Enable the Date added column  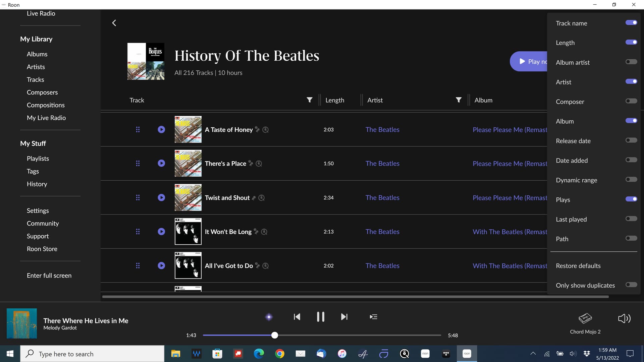631,160
